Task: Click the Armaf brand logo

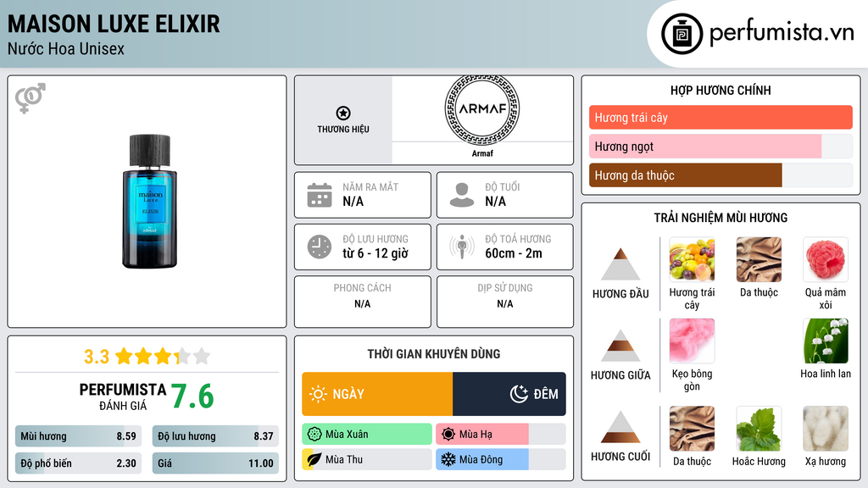Action: click(481, 109)
